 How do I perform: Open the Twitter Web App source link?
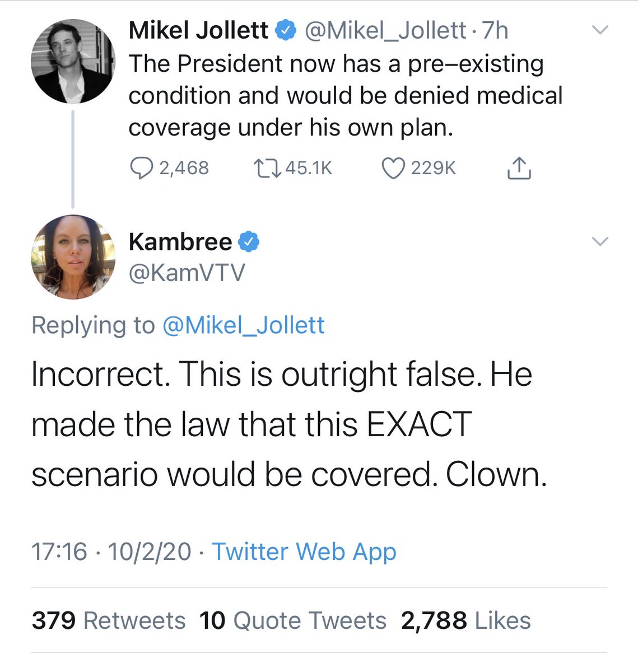tap(304, 552)
